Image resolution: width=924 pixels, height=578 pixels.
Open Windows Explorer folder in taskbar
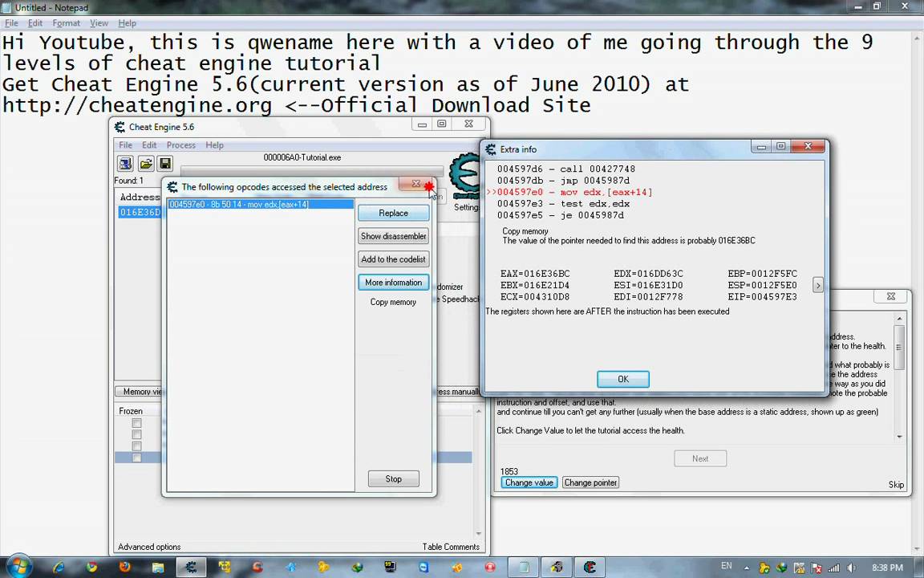pos(157,568)
